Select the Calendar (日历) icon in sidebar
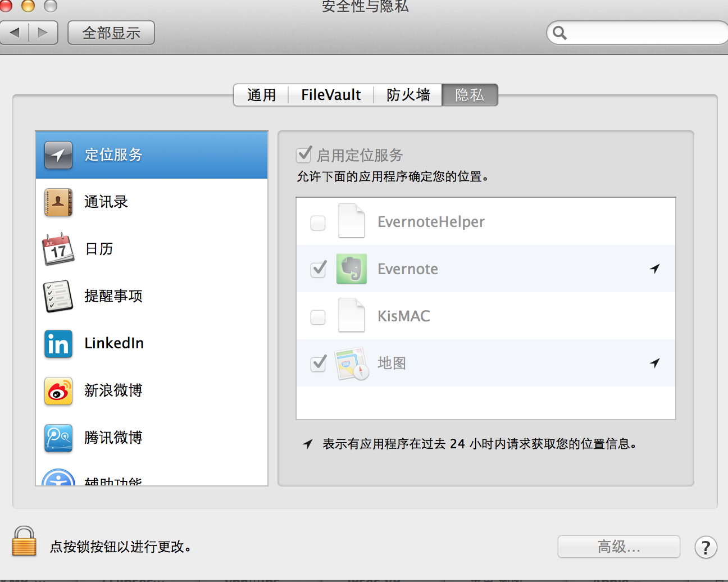 pos(58,249)
